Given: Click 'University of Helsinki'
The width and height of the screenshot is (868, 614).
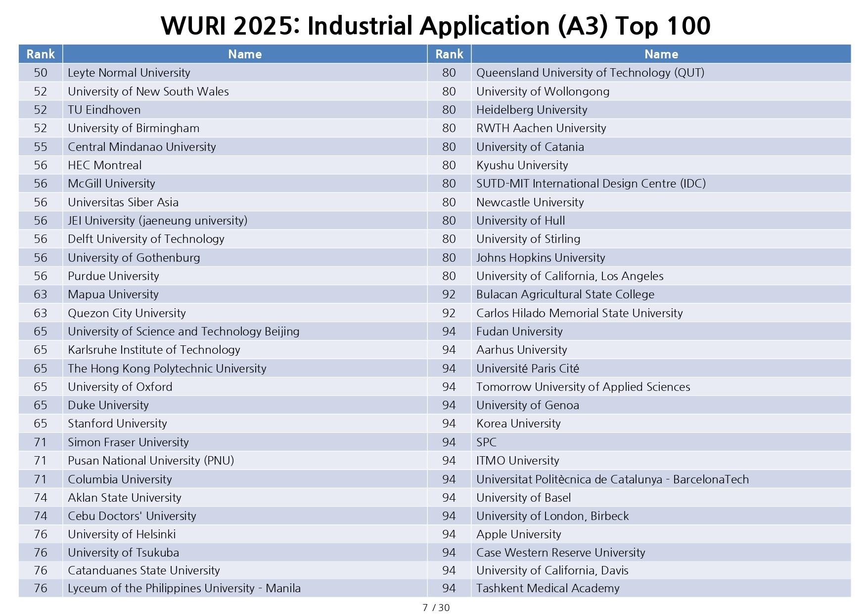Looking at the screenshot, I should click(122, 534).
